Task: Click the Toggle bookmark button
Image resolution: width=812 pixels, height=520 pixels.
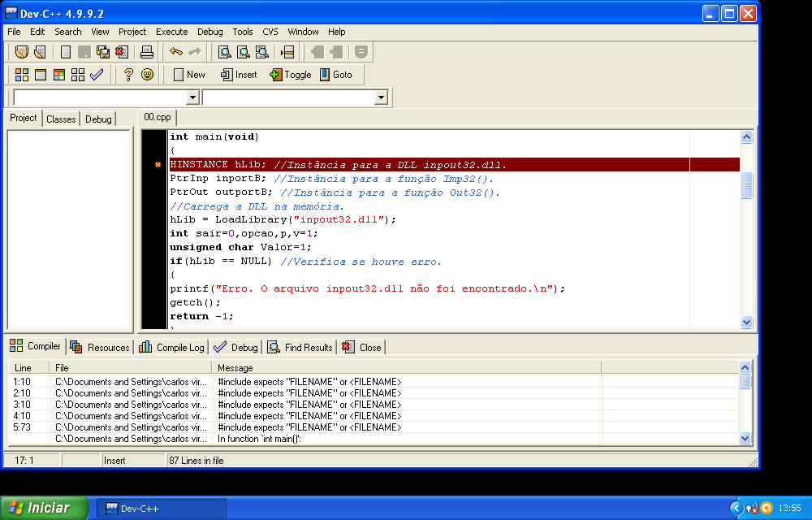Action: click(x=290, y=75)
